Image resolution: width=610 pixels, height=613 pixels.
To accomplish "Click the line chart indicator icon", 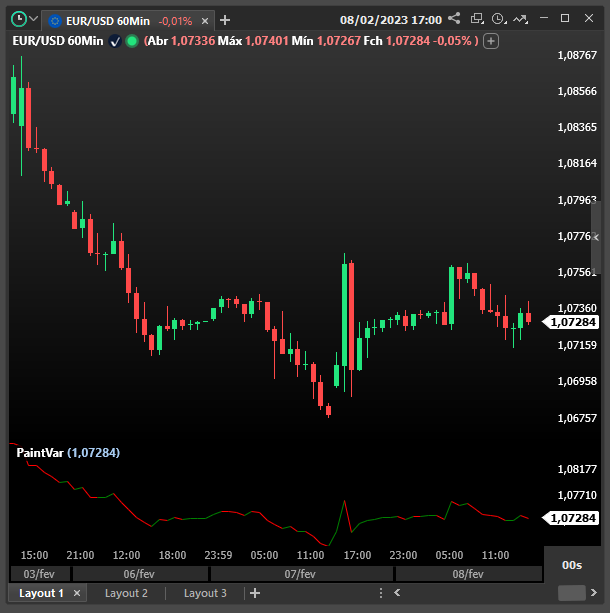I will coord(520,19).
